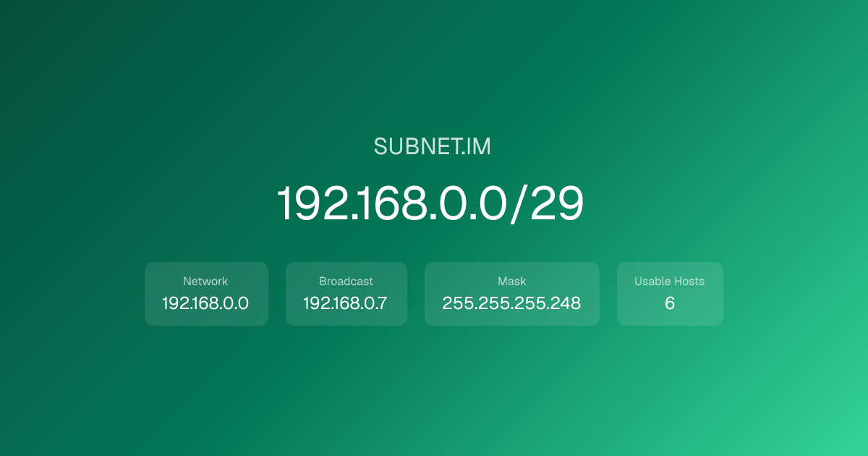Click the Mask card label

(x=512, y=281)
